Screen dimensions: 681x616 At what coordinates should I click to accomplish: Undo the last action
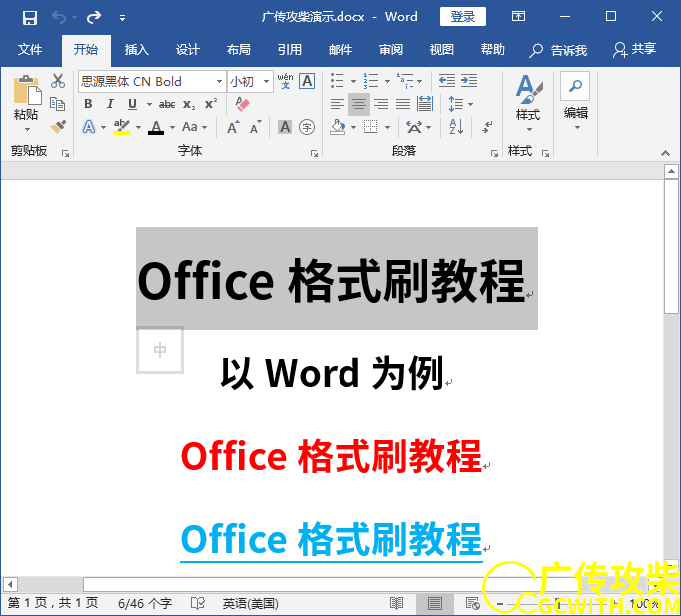(59, 17)
